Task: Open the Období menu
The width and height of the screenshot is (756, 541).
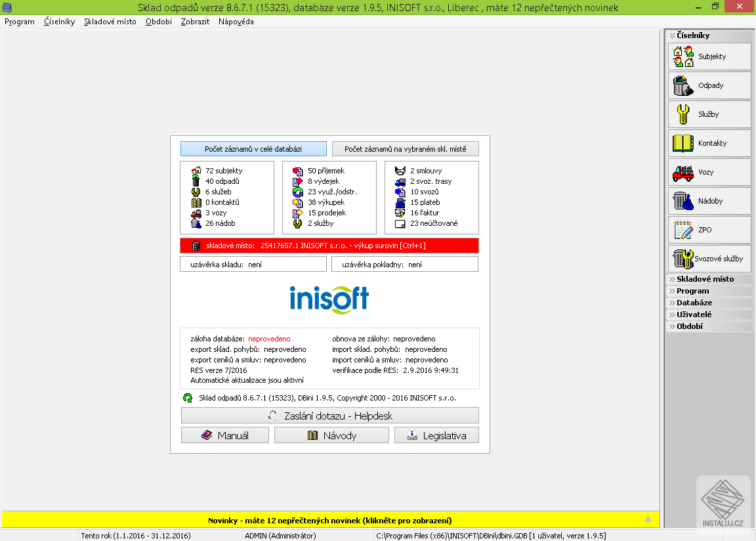Action: [x=159, y=22]
